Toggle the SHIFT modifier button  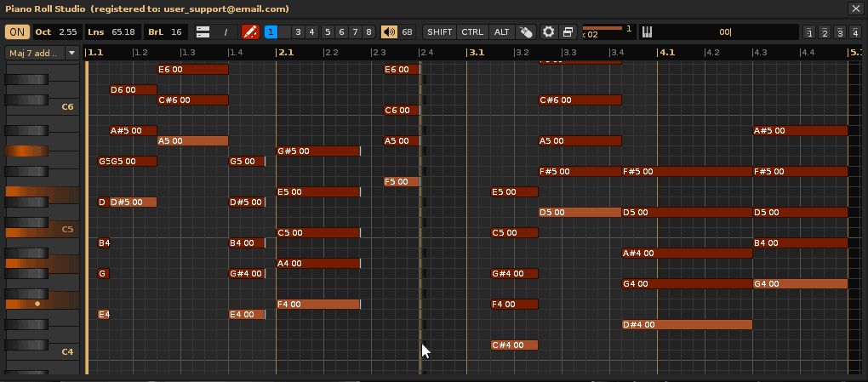pyautogui.click(x=440, y=32)
